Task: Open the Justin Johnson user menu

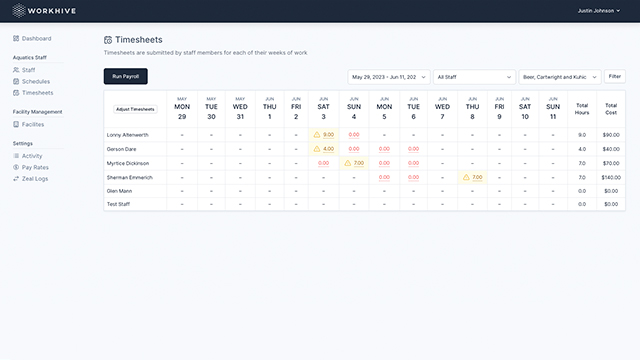Action: (x=599, y=11)
